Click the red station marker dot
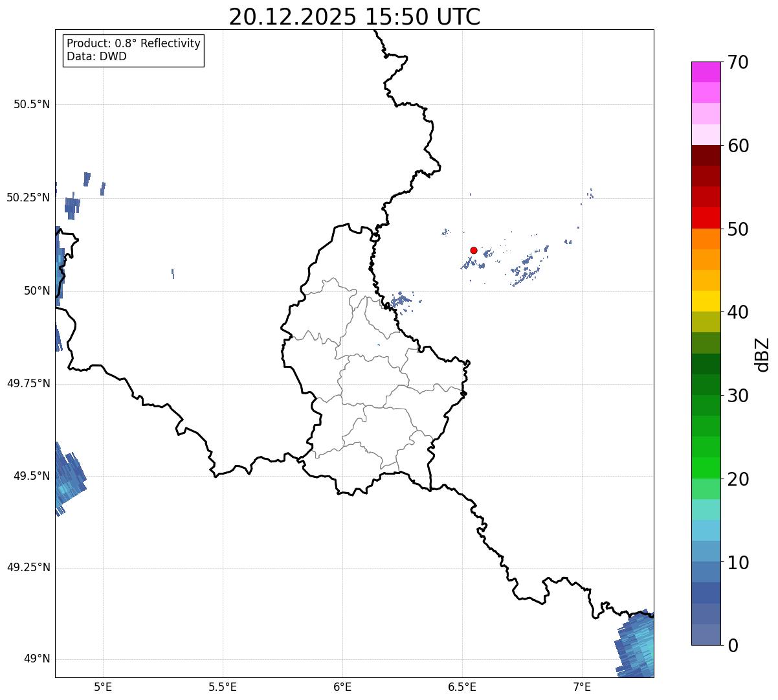This screenshot has width=778, height=700. 474,251
